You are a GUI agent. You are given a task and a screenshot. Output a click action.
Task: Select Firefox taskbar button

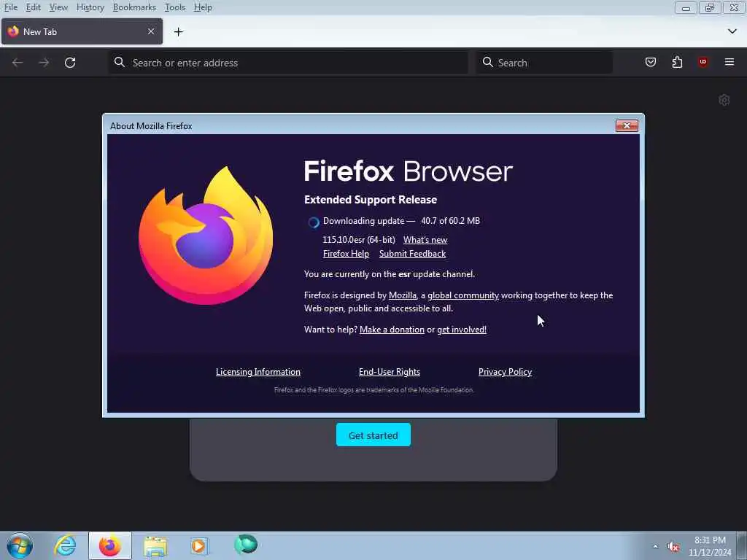click(110, 545)
